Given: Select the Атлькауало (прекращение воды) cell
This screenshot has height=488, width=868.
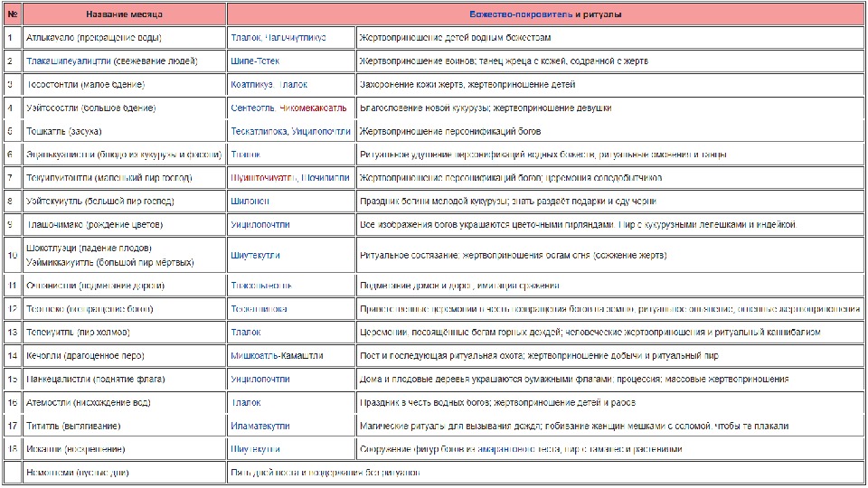Looking at the screenshot, I should tap(125, 38).
